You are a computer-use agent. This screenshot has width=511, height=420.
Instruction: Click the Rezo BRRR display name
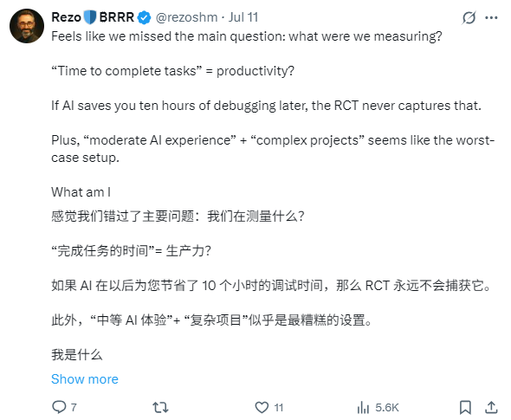(93, 17)
